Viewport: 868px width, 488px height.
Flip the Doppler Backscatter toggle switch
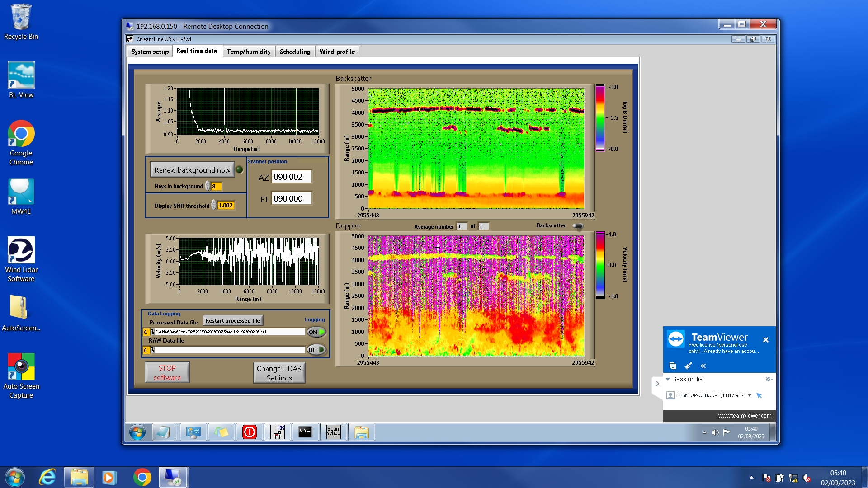[x=578, y=226]
